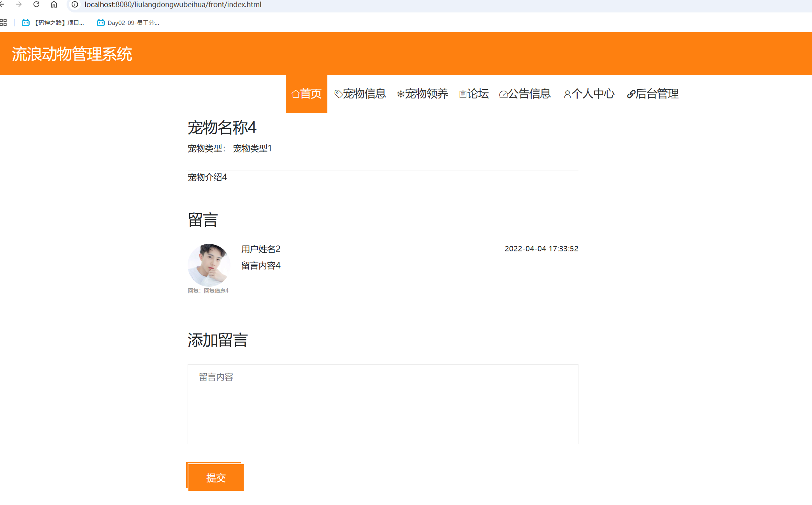Open the apps grid in bookmarks bar
This screenshot has height=505, width=812.
pos(3,23)
